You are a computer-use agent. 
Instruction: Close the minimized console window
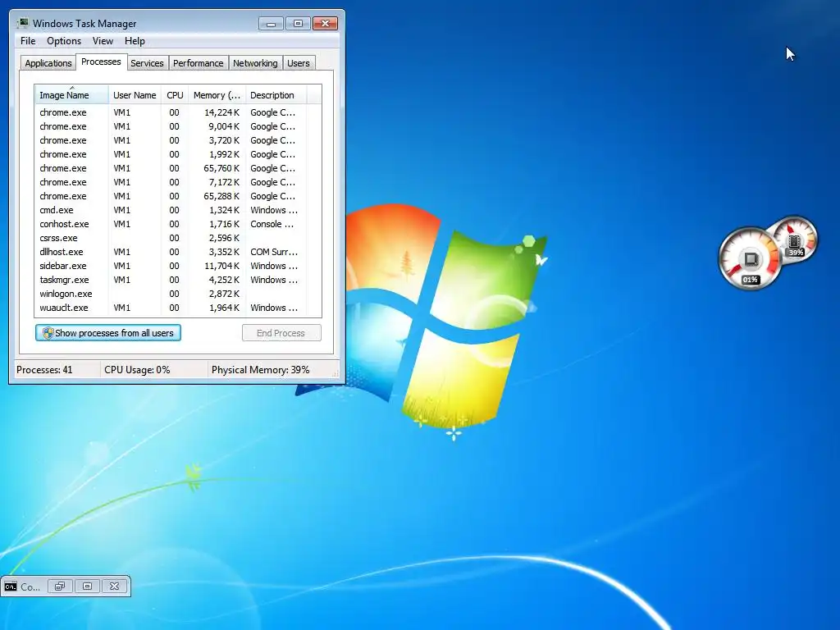point(115,586)
